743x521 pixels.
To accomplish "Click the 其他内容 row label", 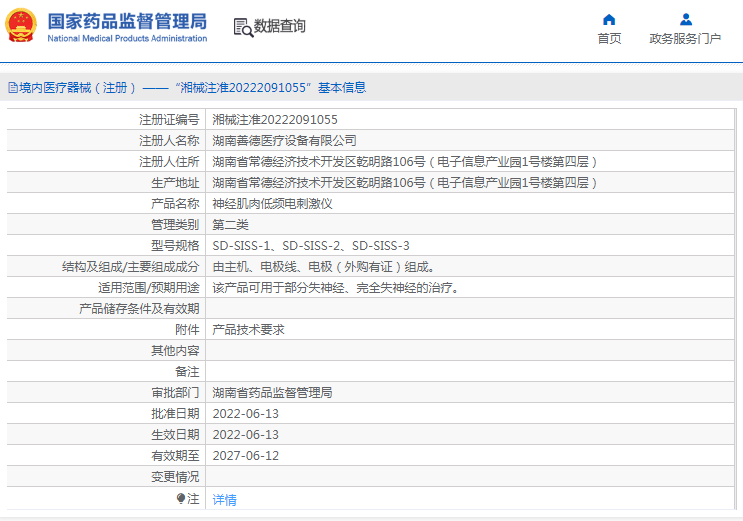I will 175,351.
